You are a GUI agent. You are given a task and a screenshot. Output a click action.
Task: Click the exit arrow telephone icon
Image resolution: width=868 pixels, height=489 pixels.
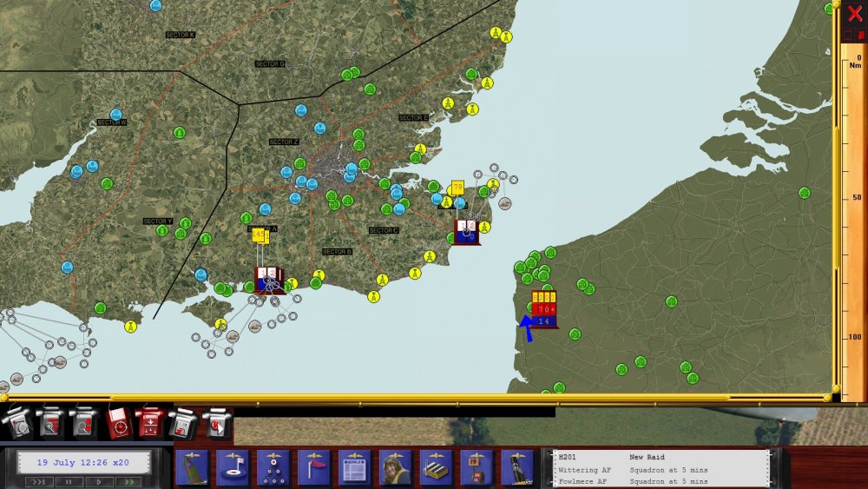point(216,424)
